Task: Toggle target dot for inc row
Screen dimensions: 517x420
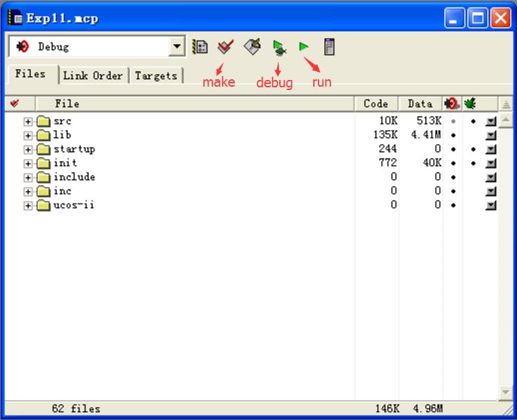Action: (x=453, y=191)
